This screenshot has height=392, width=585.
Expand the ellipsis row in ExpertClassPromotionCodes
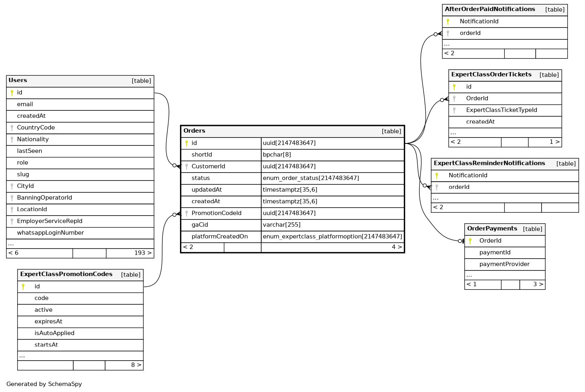click(22, 356)
